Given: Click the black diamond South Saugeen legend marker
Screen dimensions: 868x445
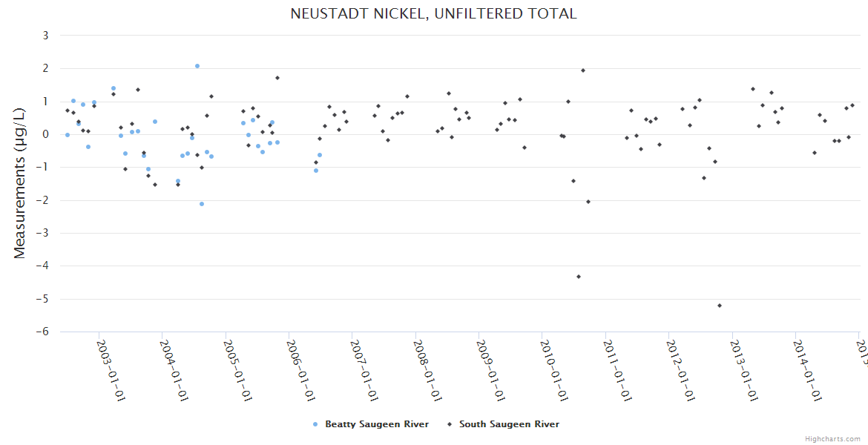Looking at the screenshot, I should pos(450,425).
